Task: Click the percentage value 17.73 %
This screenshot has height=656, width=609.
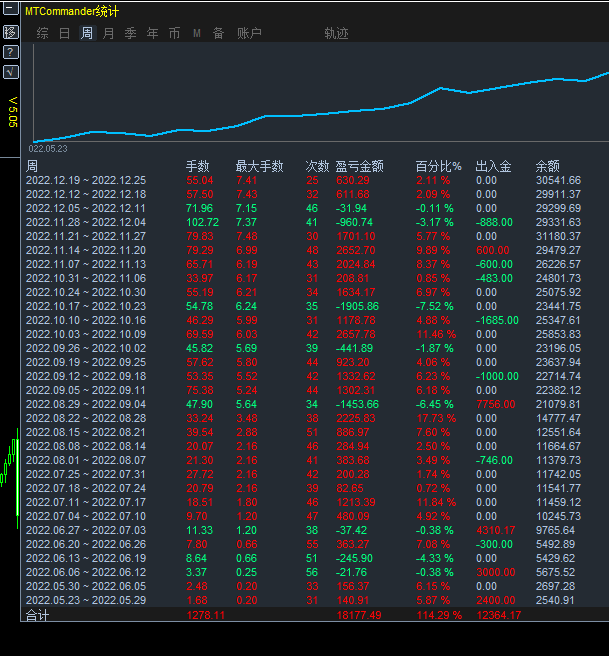Action: 436,418
